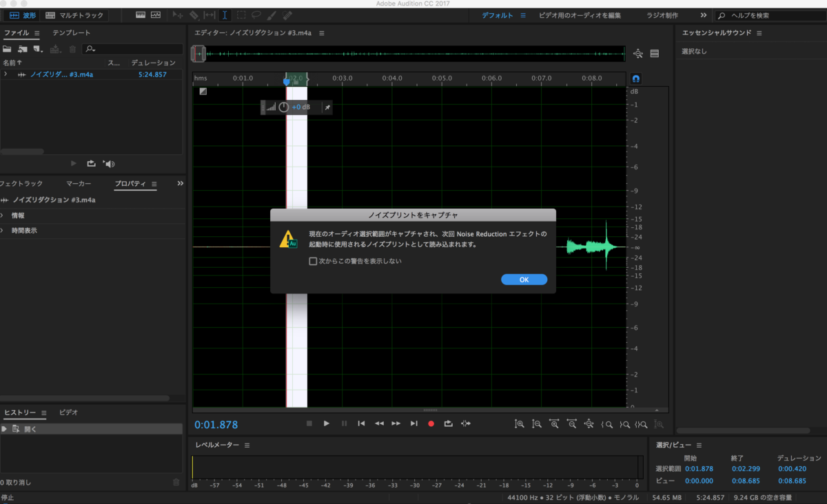Open the New File dropdown icon
The height and width of the screenshot is (504, 827).
38,49
